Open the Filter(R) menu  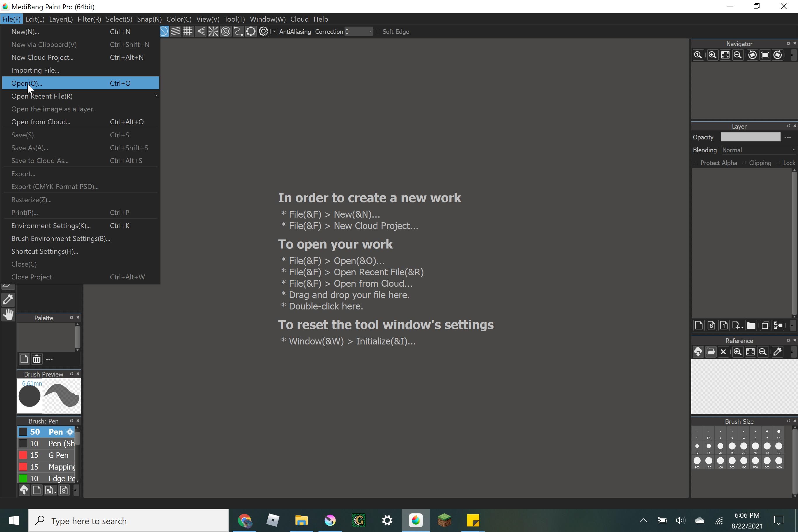click(89, 19)
